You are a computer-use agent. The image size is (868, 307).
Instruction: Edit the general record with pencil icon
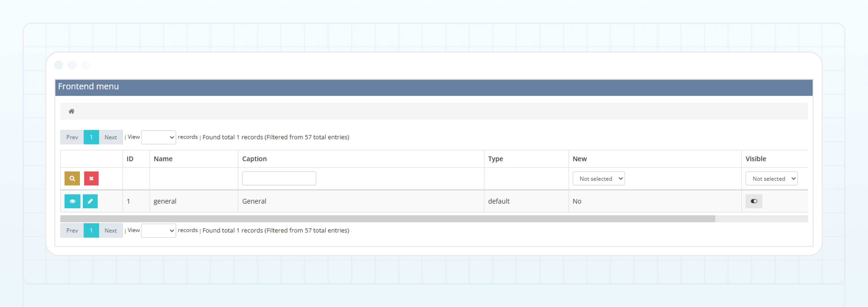coord(90,201)
